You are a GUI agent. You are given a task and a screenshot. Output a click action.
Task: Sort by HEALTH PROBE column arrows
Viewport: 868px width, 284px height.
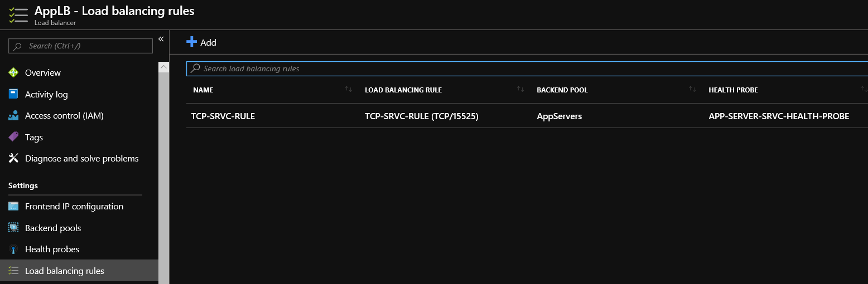pyautogui.click(x=864, y=89)
